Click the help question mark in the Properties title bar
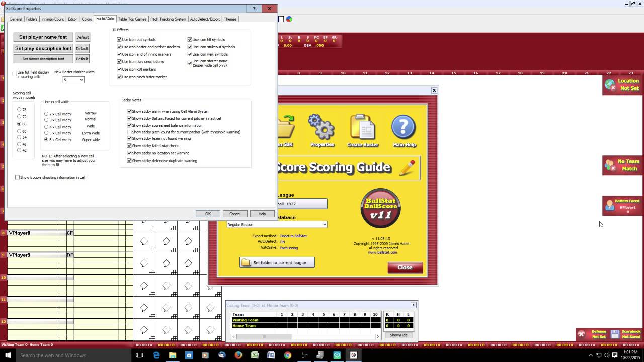 click(x=254, y=9)
